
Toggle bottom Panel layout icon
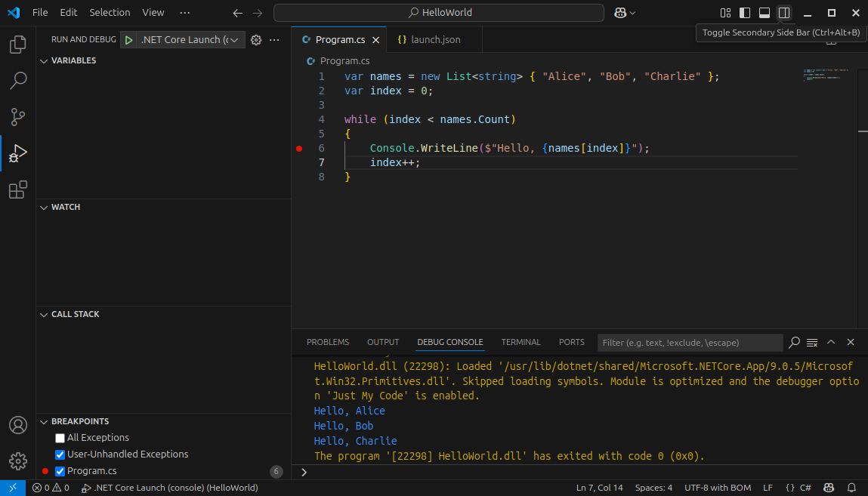point(764,13)
